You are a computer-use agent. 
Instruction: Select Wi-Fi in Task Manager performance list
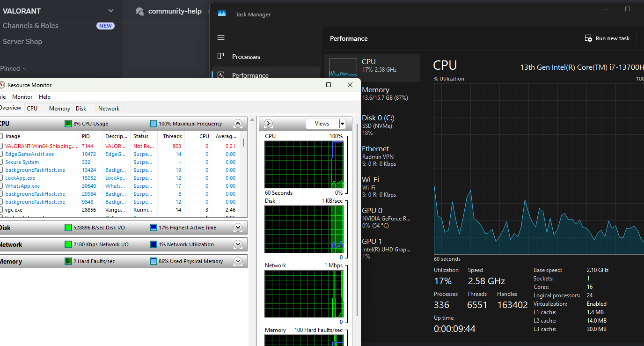(x=372, y=187)
